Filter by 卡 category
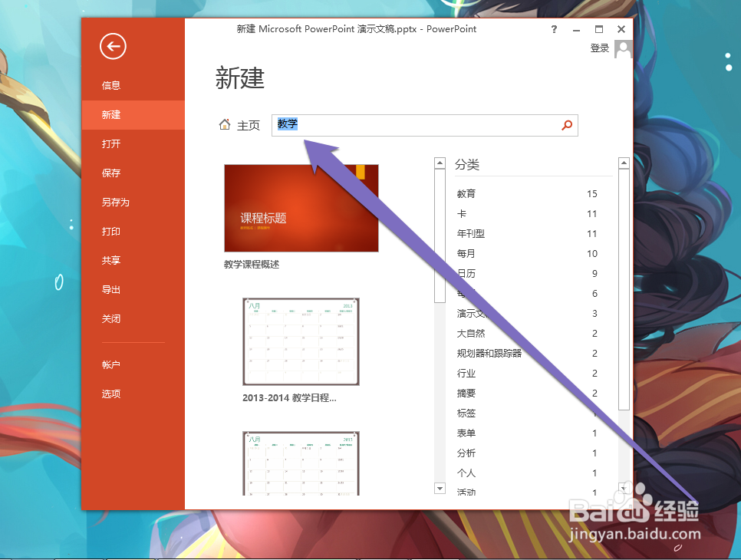The height and width of the screenshot is (560, 741). click(x=527, y=213)
